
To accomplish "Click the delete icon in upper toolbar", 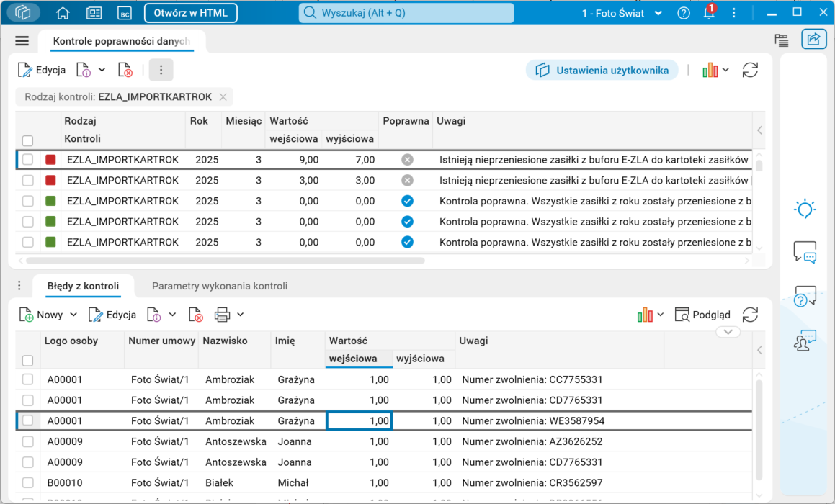I will coord(125,70).
